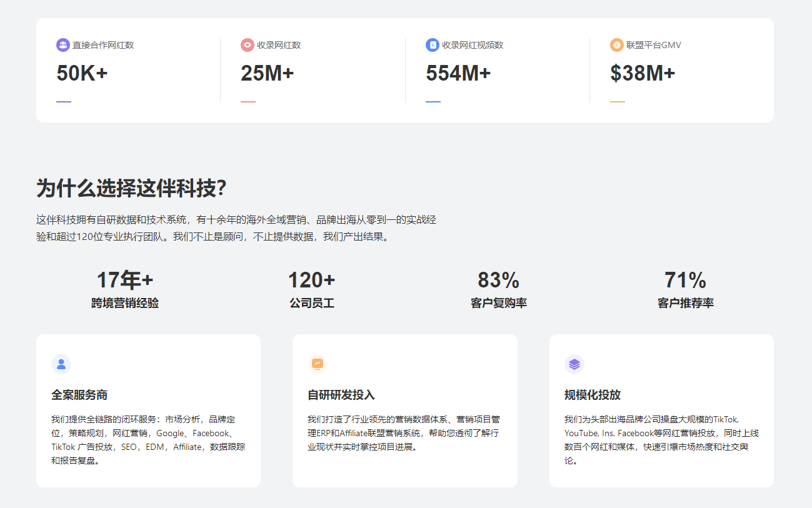
Task: Click the blue document icon beside 收录网红视频数
Action: pos(433,45)
